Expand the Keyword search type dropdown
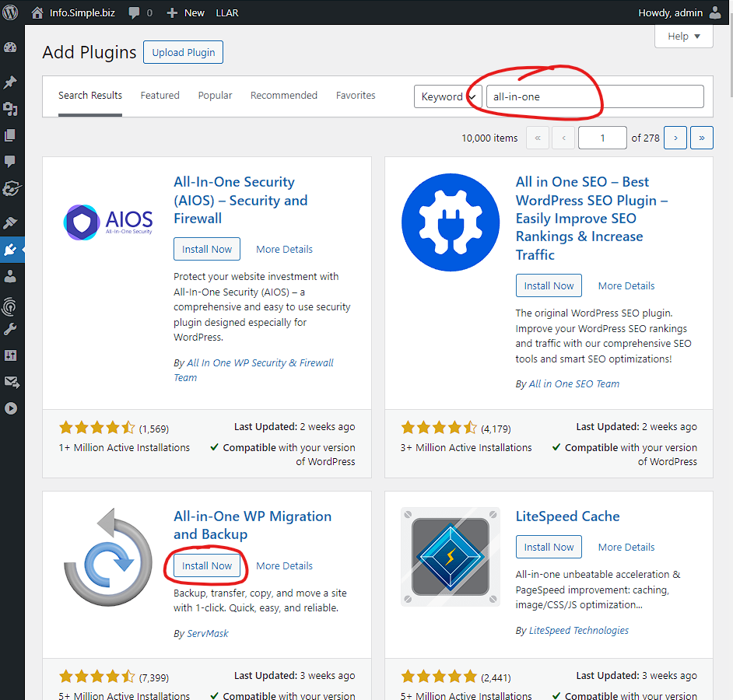The image size is (733, 700). pos(448,96)
